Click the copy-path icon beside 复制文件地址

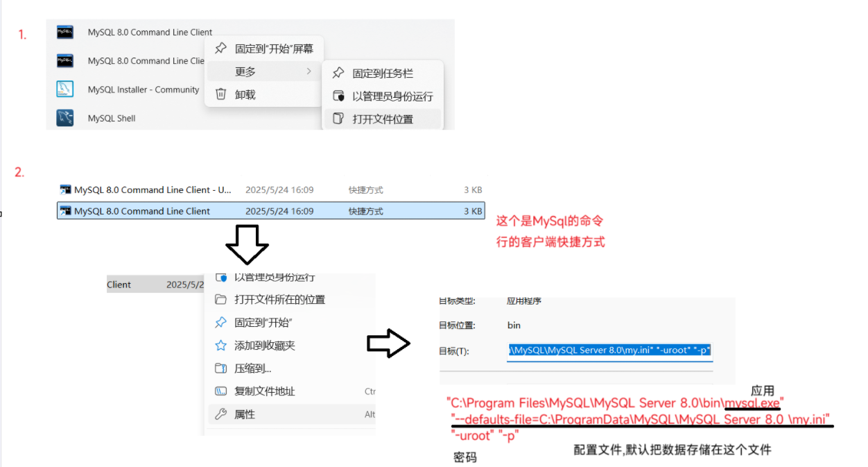click(220, 391)
